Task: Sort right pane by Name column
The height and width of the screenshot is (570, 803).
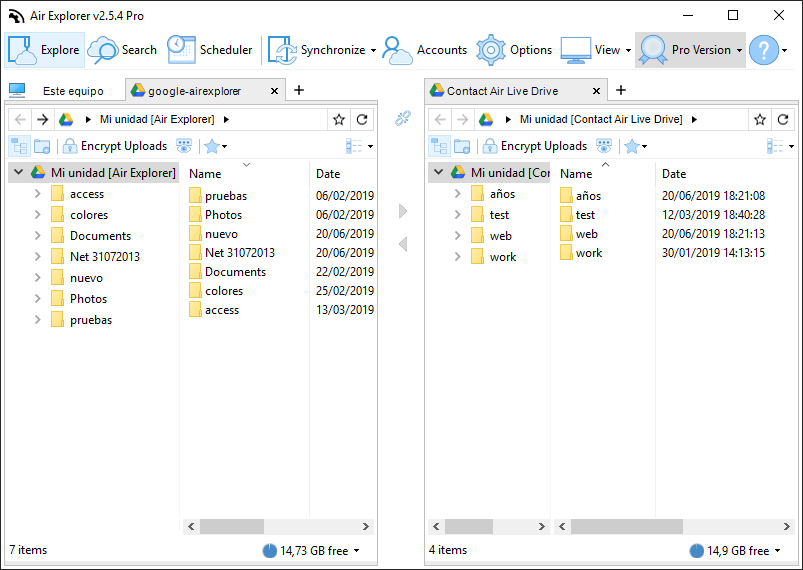Action: pos(603,174)
